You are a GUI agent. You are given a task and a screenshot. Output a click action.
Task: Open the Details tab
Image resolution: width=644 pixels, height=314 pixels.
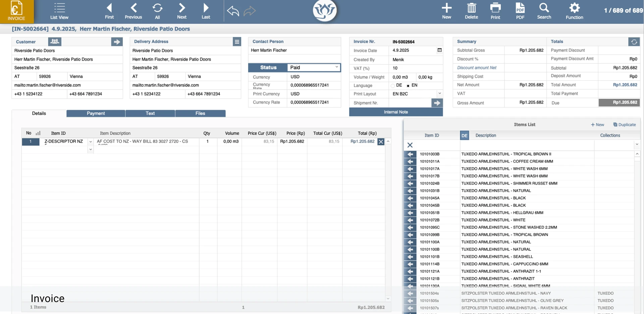(39, 114)
